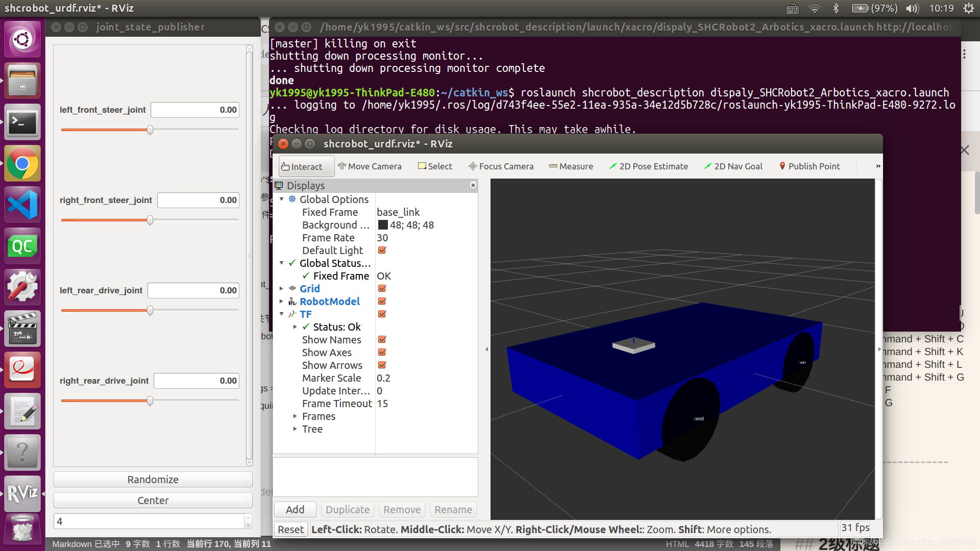Collapse the Global Options section
This screenshot has width=980, height=551.
click(x=282, y=199)
